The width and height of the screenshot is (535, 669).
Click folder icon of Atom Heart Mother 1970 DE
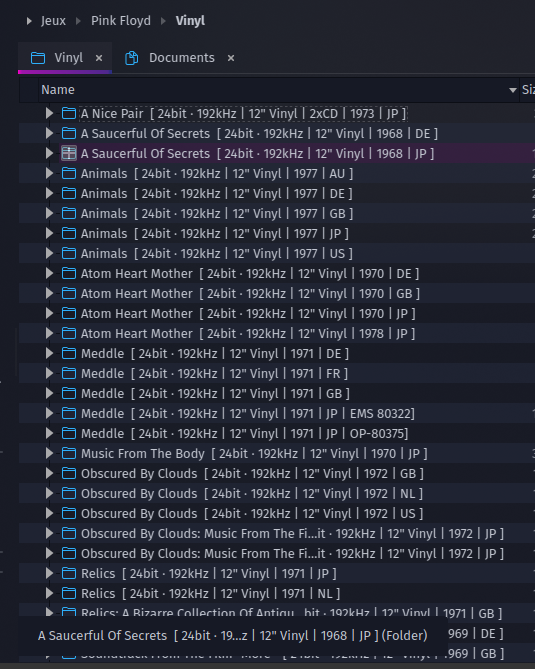point(69,273)
